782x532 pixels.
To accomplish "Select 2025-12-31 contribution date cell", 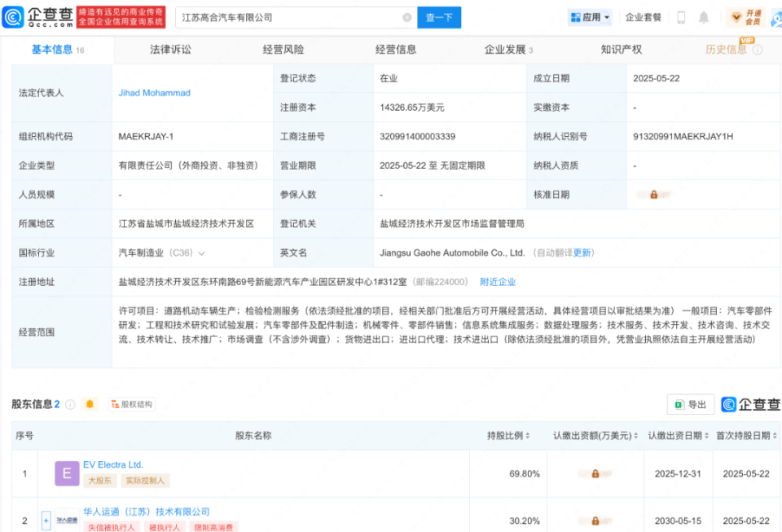I will pyautogui.click(x=678, y=473).
